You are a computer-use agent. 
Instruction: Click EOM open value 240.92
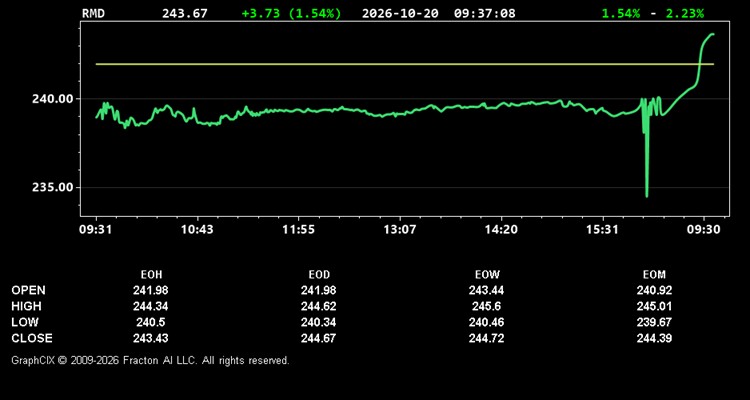tap(654, 290)
